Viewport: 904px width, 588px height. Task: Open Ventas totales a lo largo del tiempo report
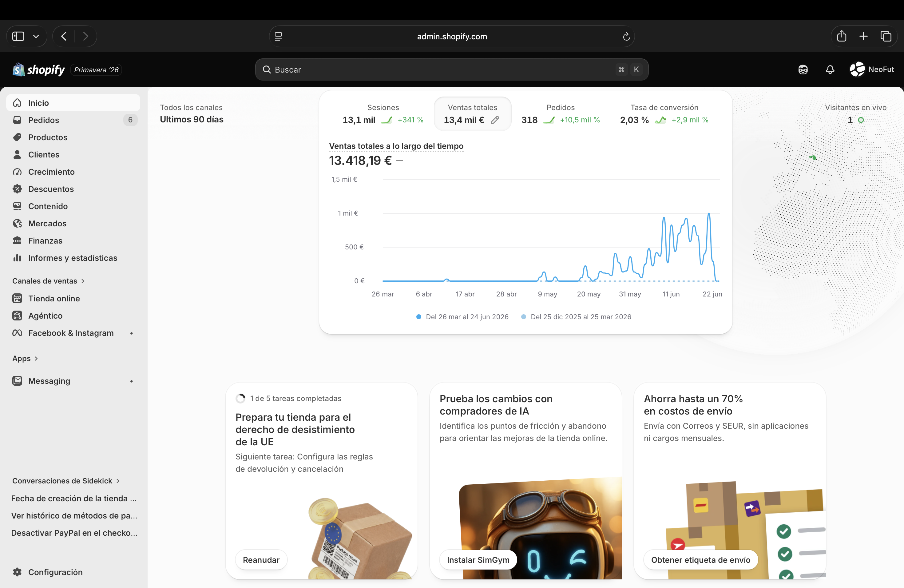click(396, 146)
